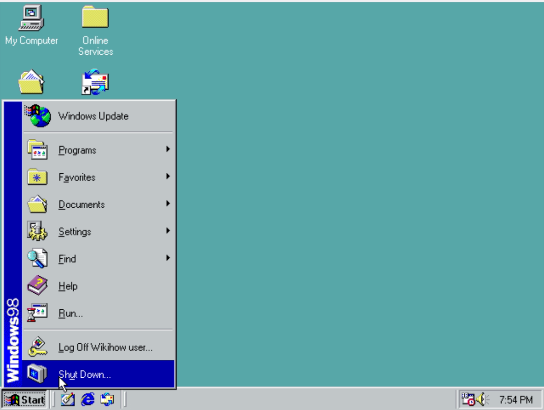Select the Run... menu entry

99,313
